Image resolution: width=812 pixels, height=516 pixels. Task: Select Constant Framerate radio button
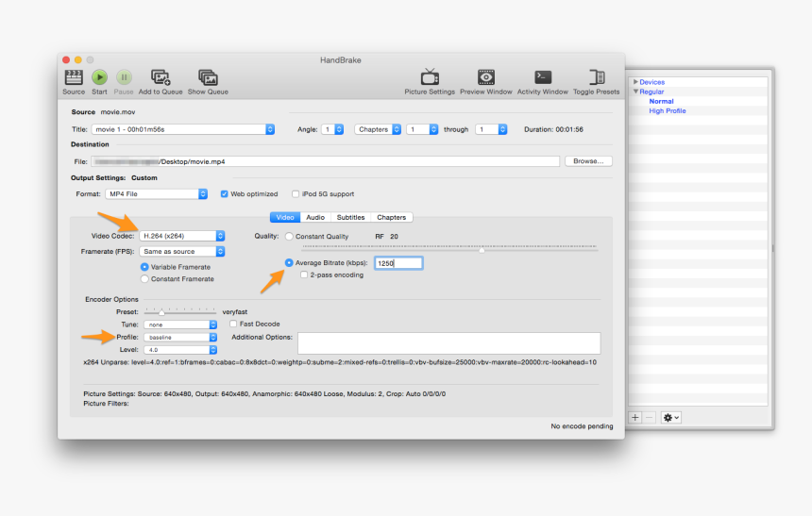(144, 279)
